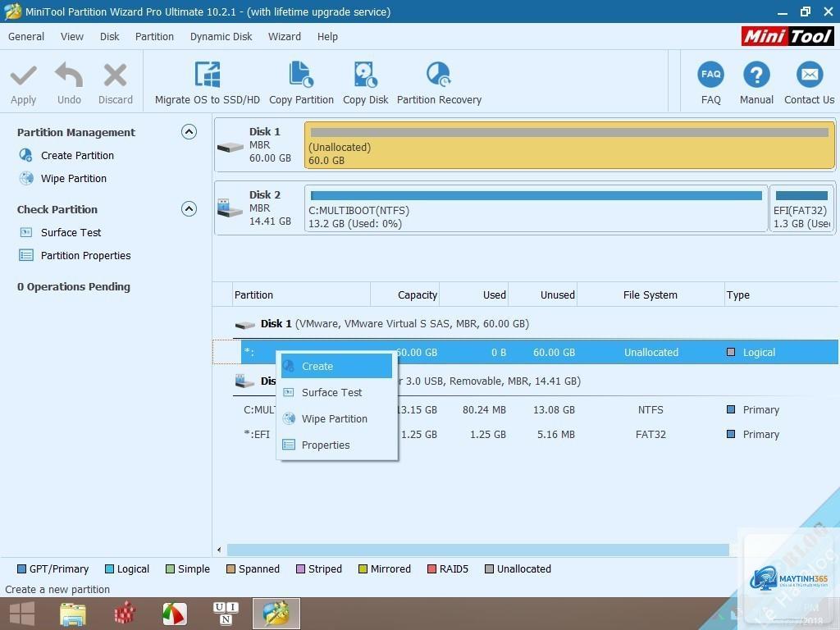
Task: Click the 80.24 MB used value
Action: (x=484, y=410)
